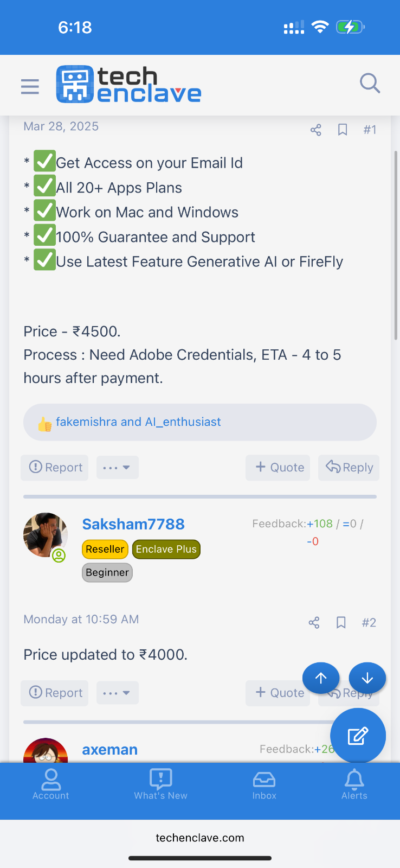Open Saksham7788's profile link
This screenshot has height=868, width=400.
click(133, 524)
